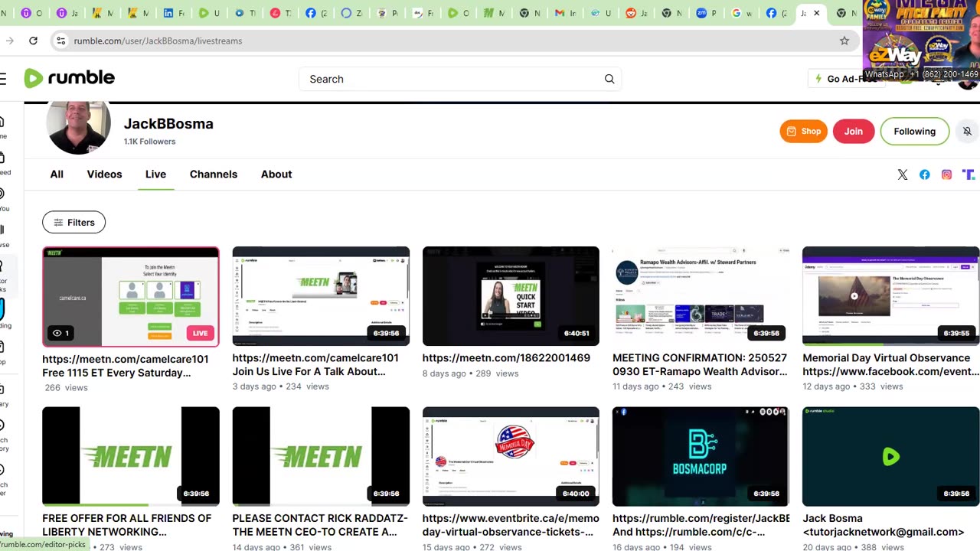Select the Live tab on the channel
Viewport: 980px width, 551px height.
(x=155, y=174)
